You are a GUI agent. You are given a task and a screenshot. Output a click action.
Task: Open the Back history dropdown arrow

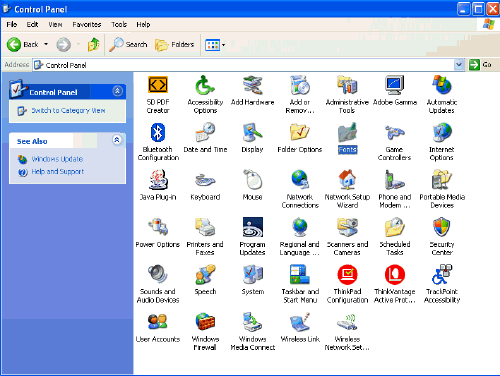[x=46, y=44]
